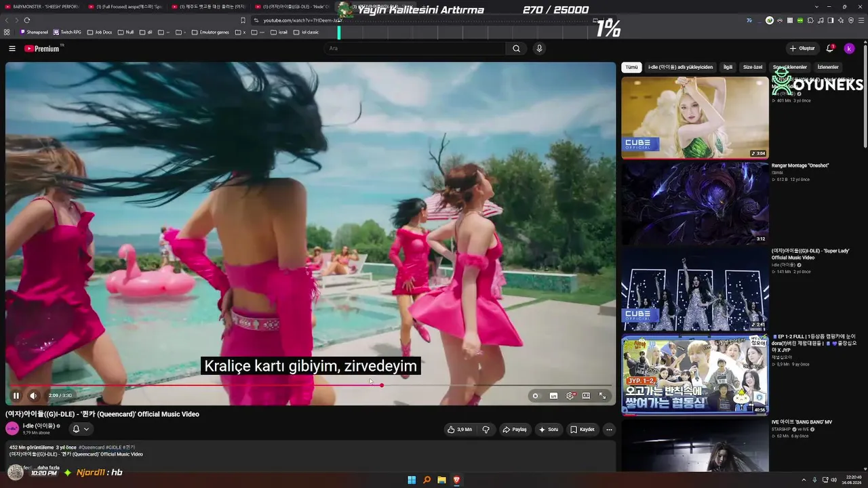
Task: Open Brave shield VPN icon
Action: (x=851, y=20)
